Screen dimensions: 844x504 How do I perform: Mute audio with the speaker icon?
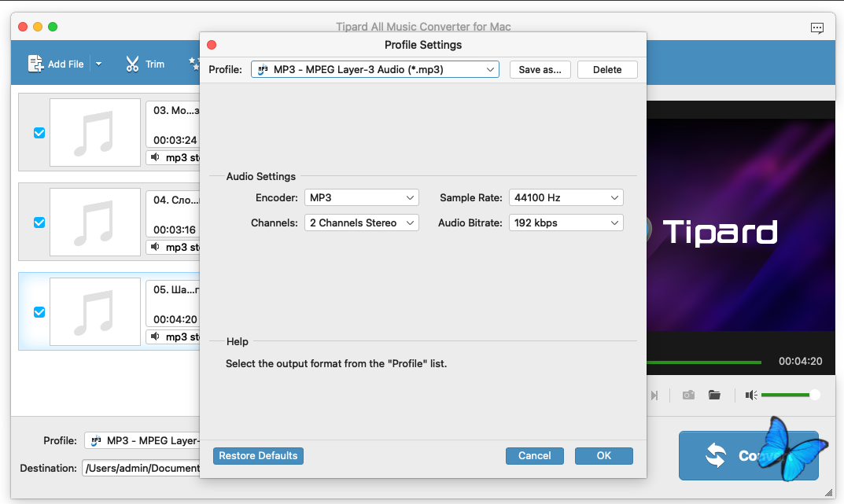(x=751, y=395)
